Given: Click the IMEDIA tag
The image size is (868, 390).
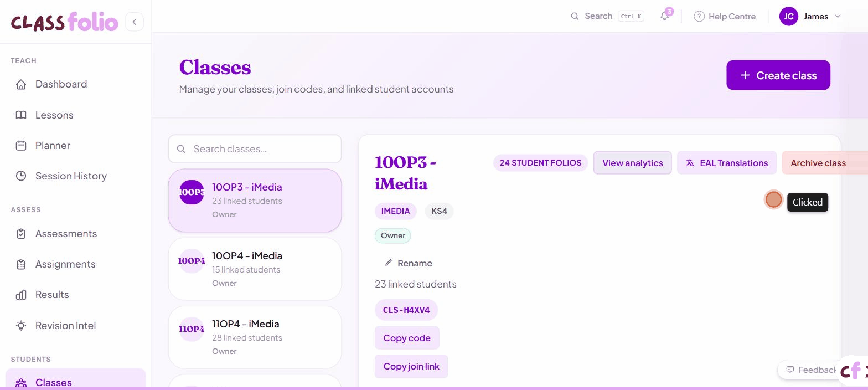Looking at the screenshot, I should pos(395,211).
